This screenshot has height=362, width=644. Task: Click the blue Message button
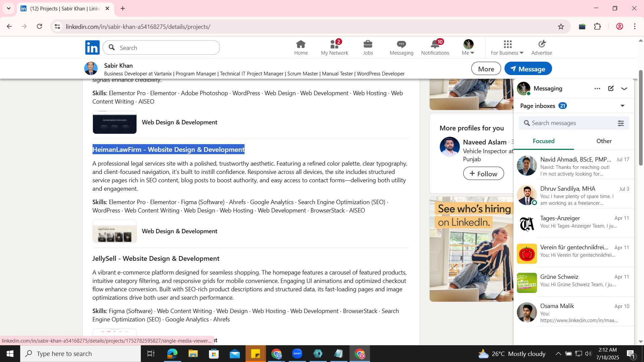coord(528,69)
